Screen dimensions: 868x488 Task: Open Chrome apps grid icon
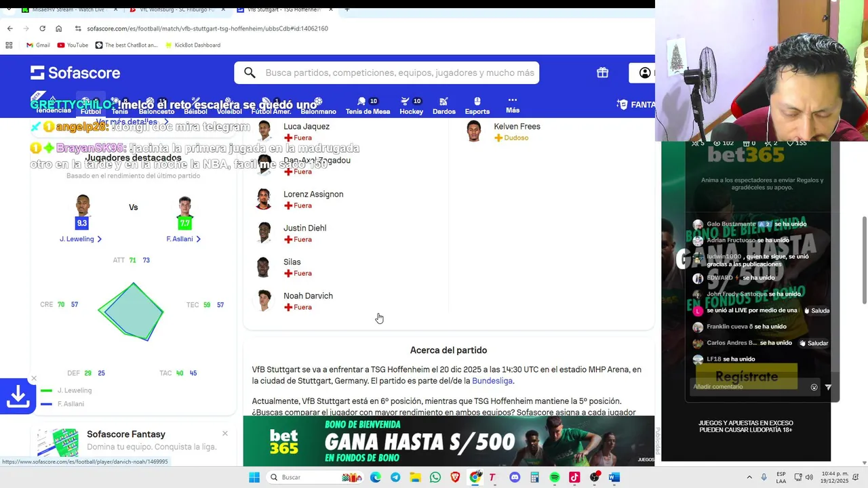pos(9,45)
